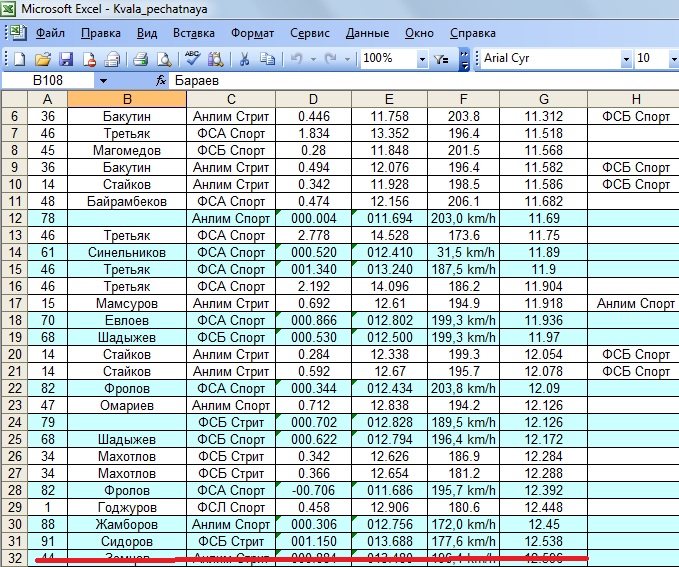
Task: Open the Name Box dropdown arrow
Action: coord(103,79)
